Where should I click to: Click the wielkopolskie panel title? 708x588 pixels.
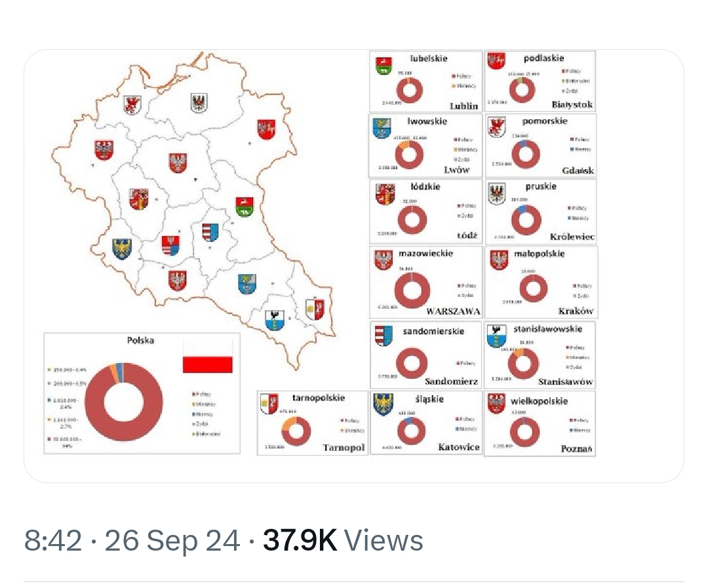pyautogui.click(x=539, y=401)
